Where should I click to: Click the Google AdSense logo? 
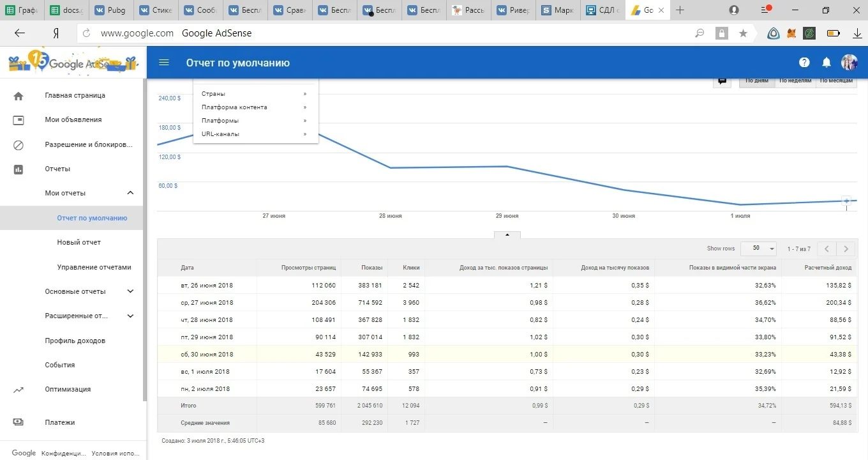pos(73,63)
